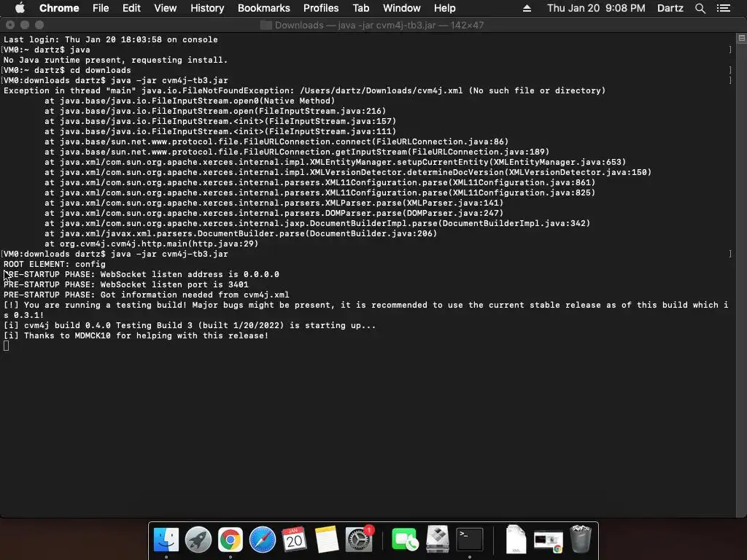Open the File menu
This screenshot has width=747, height=560.
[x=101, y=8]
